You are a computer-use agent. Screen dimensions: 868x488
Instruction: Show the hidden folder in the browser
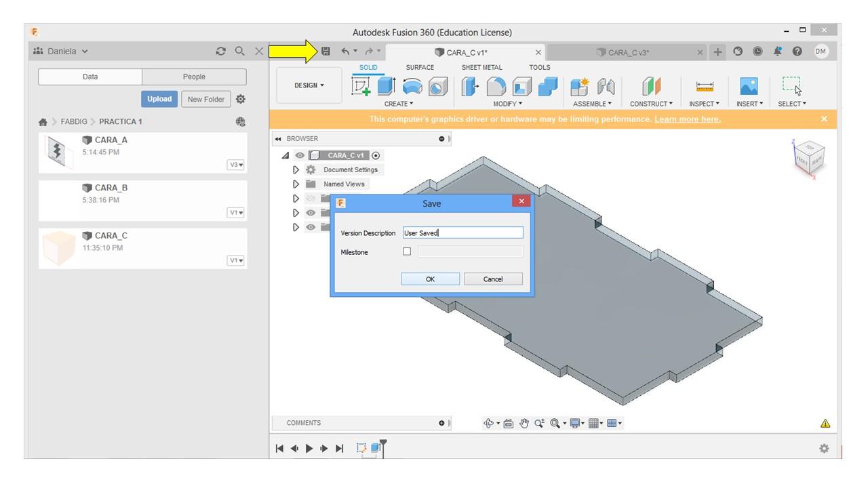click(x=311, y=199)
